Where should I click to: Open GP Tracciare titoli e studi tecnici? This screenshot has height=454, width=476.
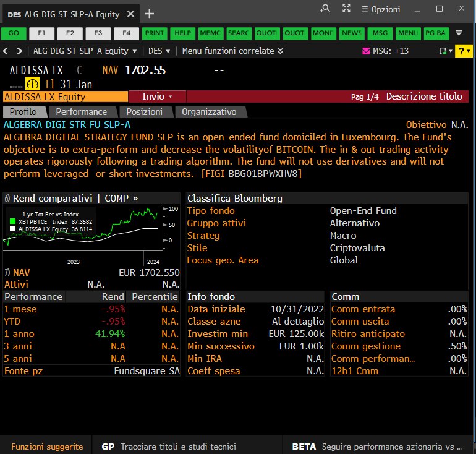coord(169,447)
